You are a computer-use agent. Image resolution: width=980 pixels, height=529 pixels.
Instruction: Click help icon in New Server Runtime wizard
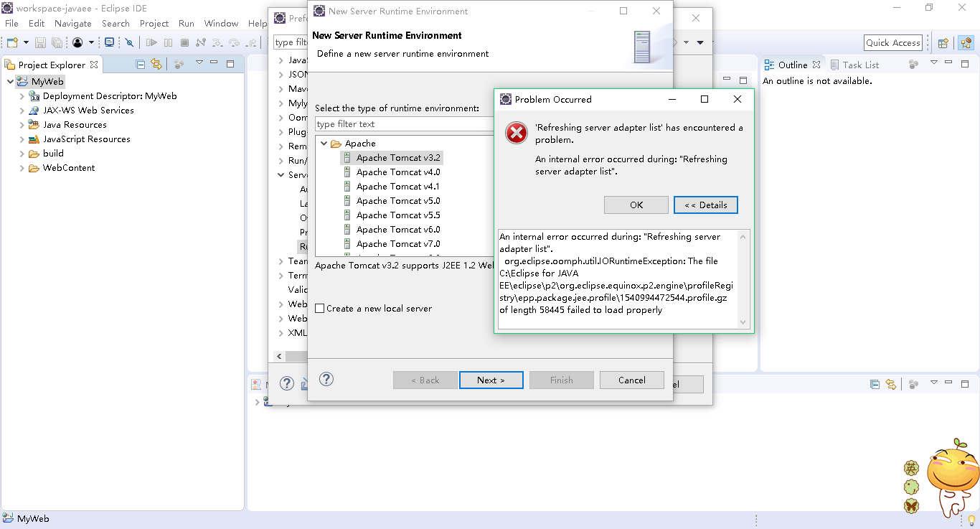[x=326, y=379]
